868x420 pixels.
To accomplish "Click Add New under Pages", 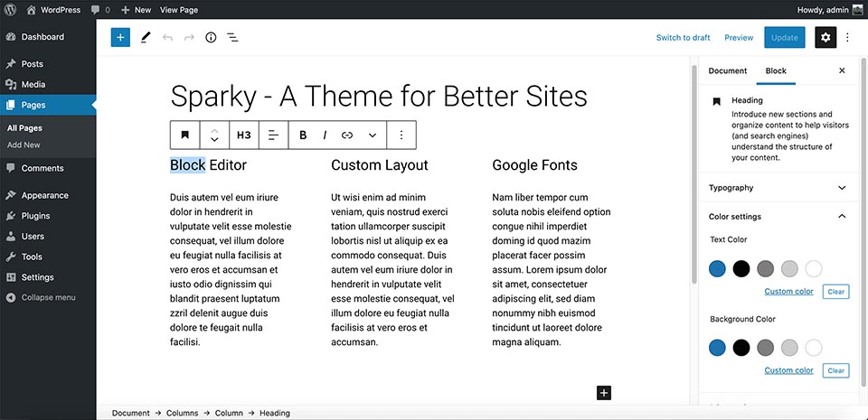I will point(24,145).
